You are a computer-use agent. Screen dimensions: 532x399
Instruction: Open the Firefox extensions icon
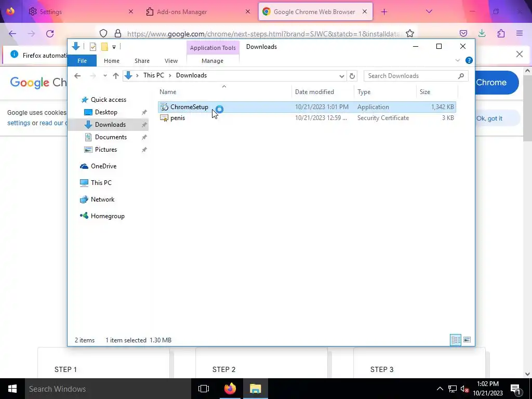point(501,33)
